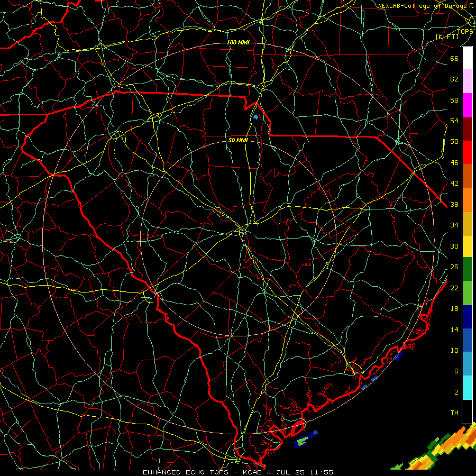Click the white swatch in the tops legend

coord(467,58)
